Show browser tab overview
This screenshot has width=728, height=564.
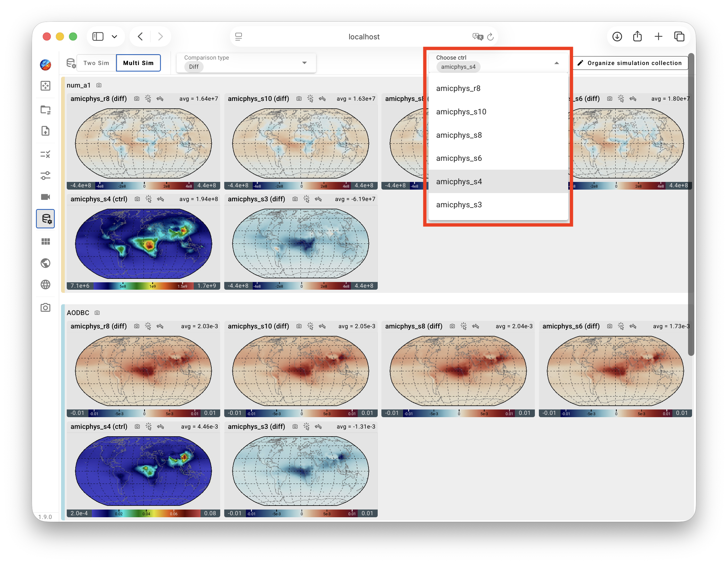(x=679, y=36)
